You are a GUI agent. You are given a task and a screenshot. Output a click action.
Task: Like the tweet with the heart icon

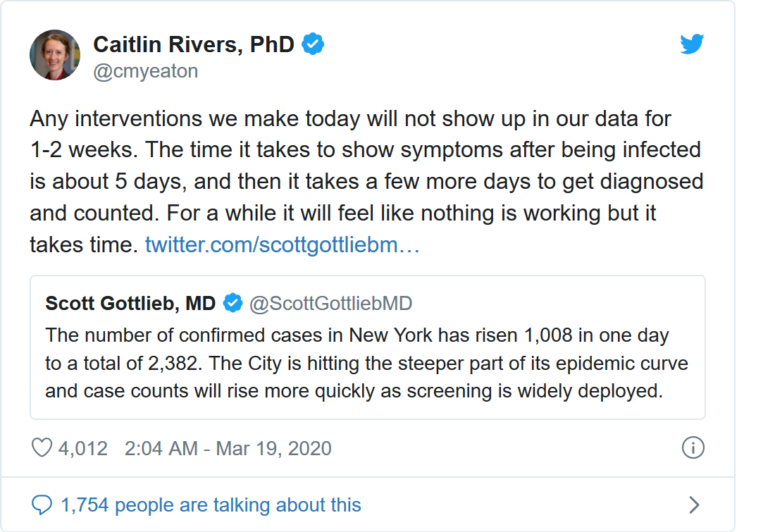tap(42, 448)
